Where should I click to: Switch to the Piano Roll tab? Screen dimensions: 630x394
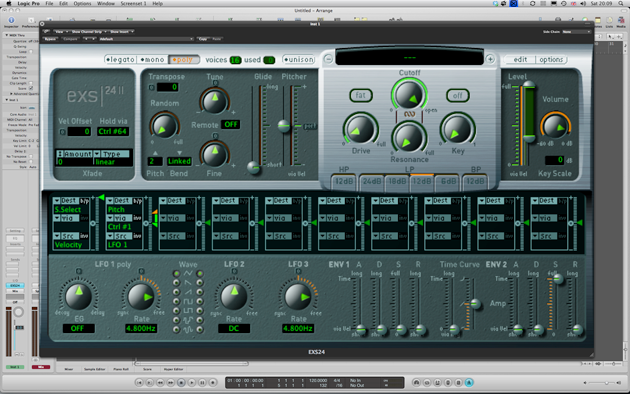pos(121,369)
